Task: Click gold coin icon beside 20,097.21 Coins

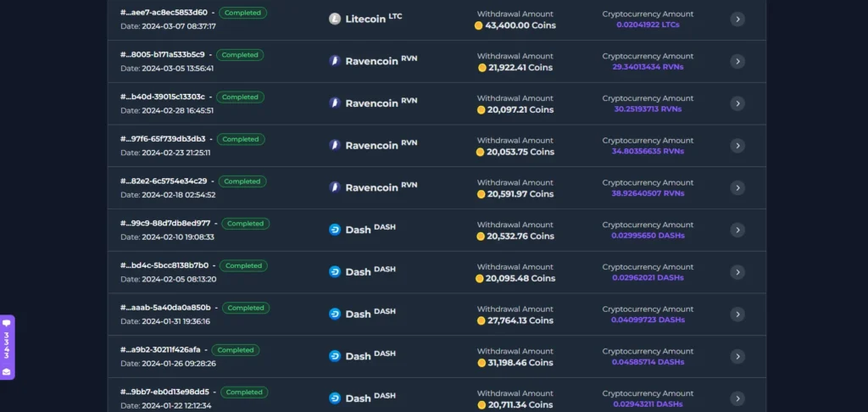Action: tap(481, 109)
